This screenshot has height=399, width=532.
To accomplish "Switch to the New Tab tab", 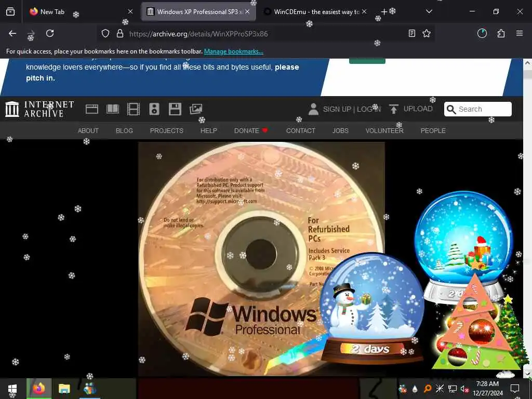I will coord(81,11).
